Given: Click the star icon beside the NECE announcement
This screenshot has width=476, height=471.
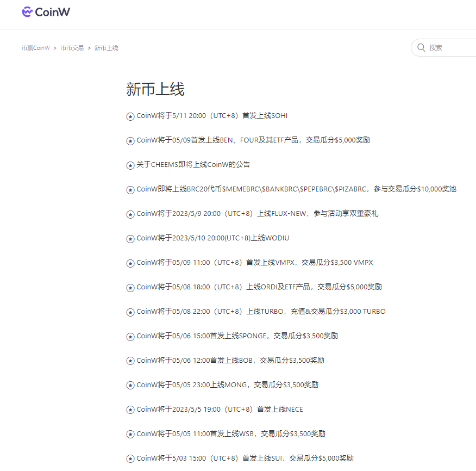Looking at the screenshot, I should click(x=130, y=410).
